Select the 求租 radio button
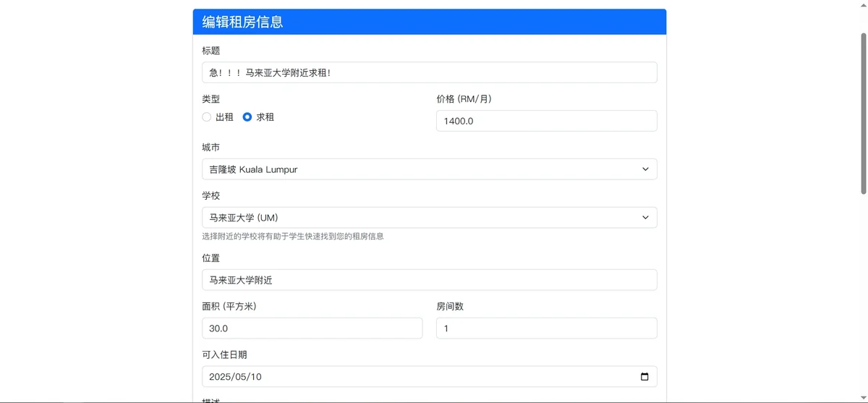This screenshot has height=403, width=868. (247, 117)
